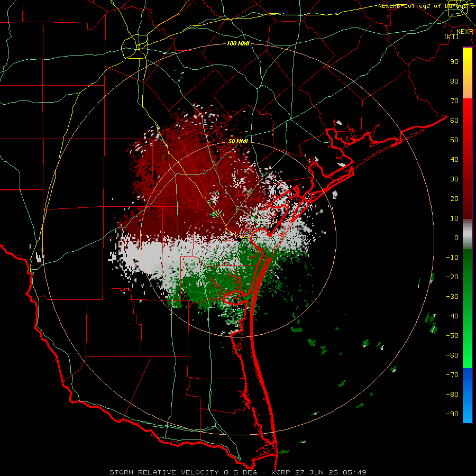Click the 40 value on velocity scale
Screen dimensions: 476x476
coord(454,160)
